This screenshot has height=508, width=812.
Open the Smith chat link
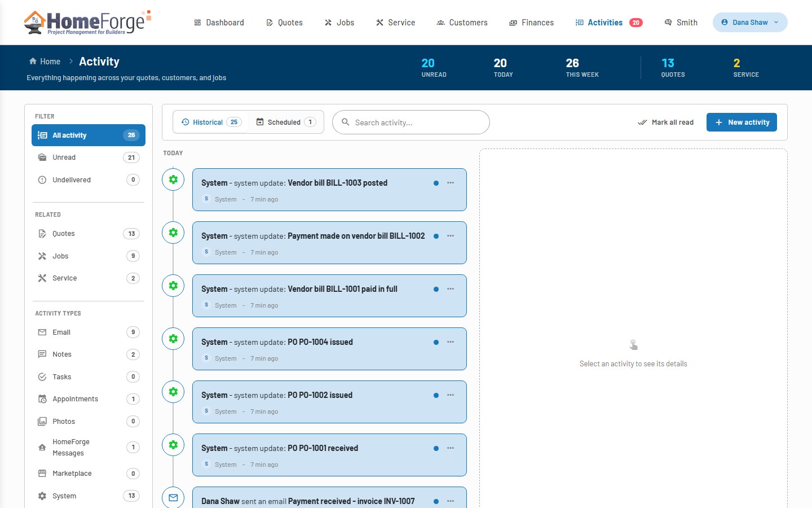pos(681,23)
